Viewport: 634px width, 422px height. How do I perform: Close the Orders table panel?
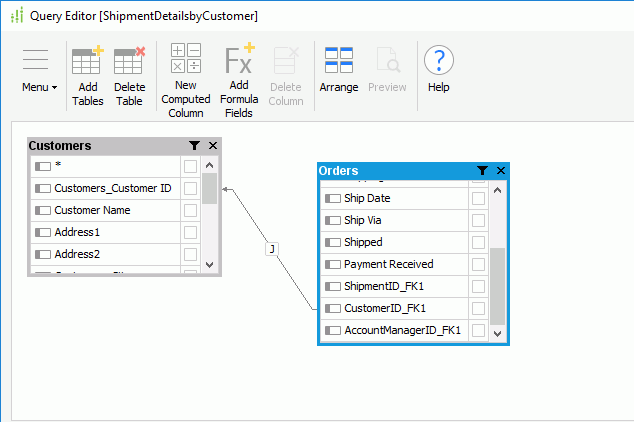[x=501, y=171]
